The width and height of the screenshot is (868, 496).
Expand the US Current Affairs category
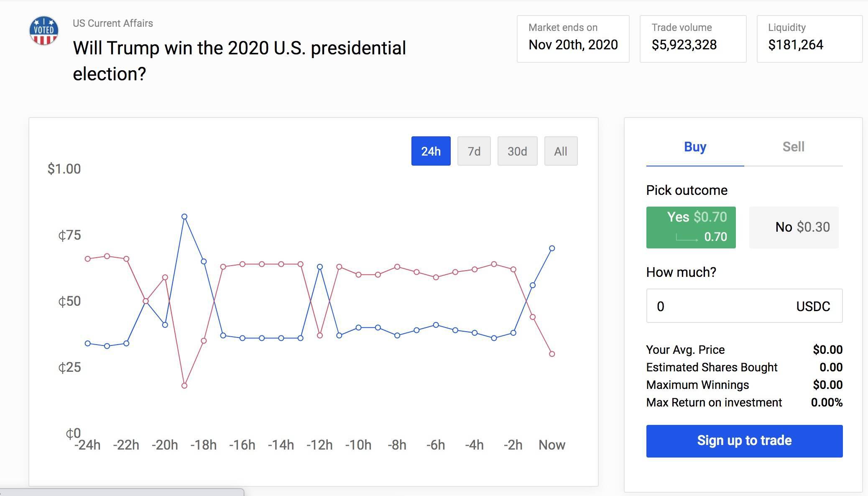pyautogui.click(x=113, y=23)
